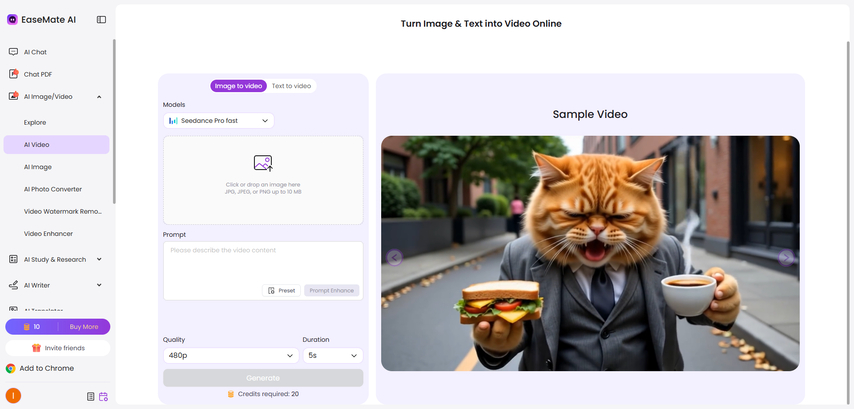Click the 'Turn Image & Text into Video Online' title
This screenshot has height=409, width=854.
(481, 23)
